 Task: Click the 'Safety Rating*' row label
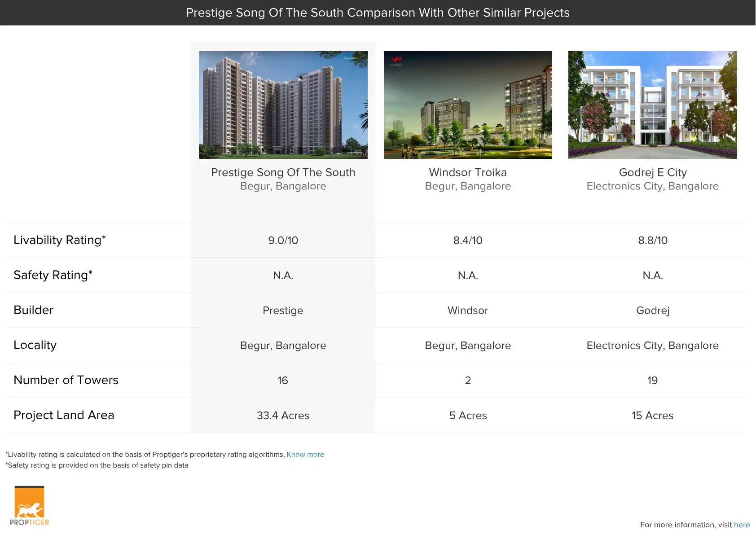(53, 275)
